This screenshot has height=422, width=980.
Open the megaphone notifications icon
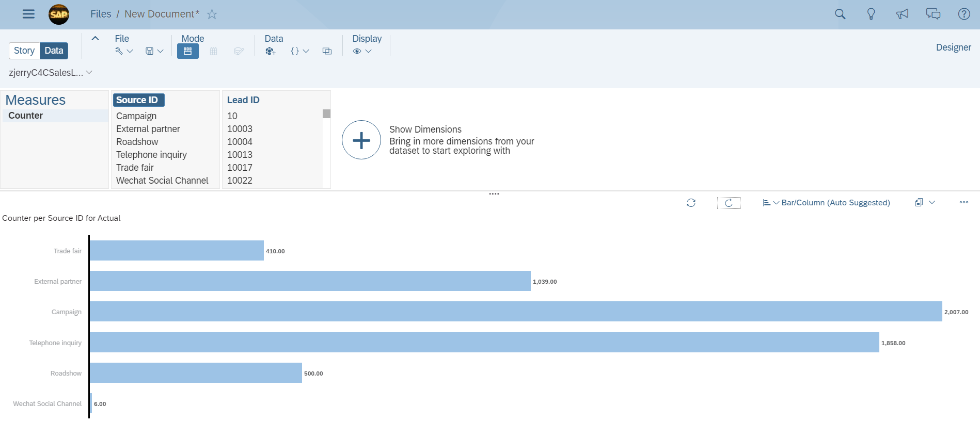click(x=902, y=14)
